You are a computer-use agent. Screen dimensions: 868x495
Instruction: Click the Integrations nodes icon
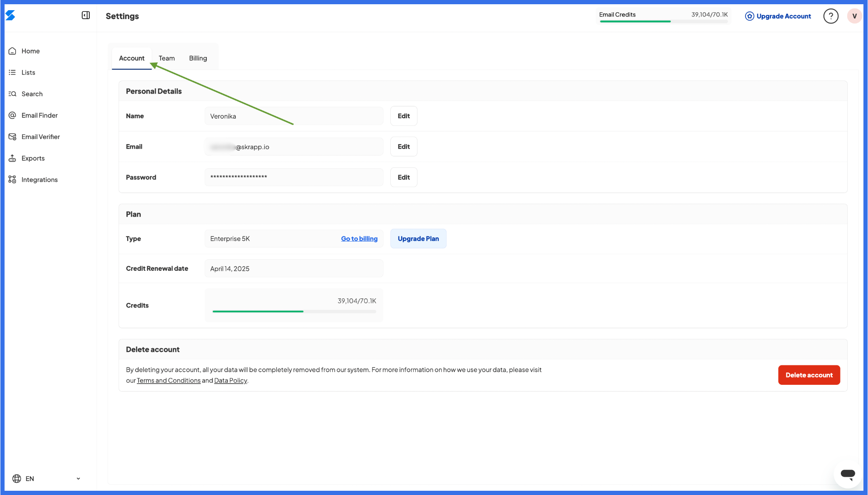click(x=12, y=179)
